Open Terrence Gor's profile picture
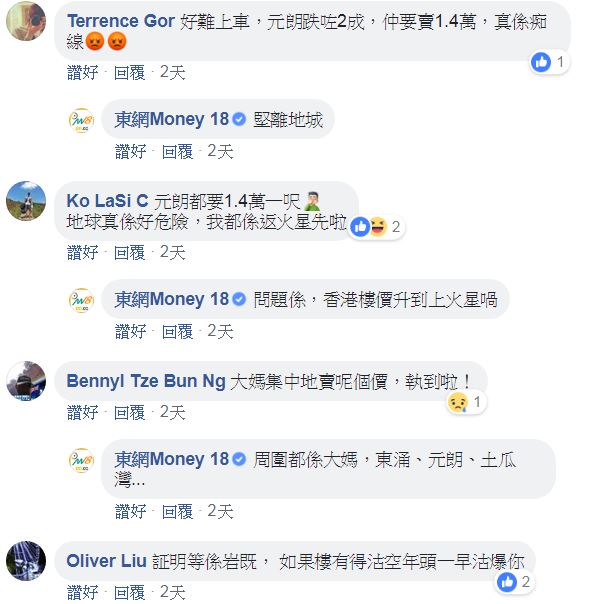This screenshot has width=602, height=604. click(26, 21)
